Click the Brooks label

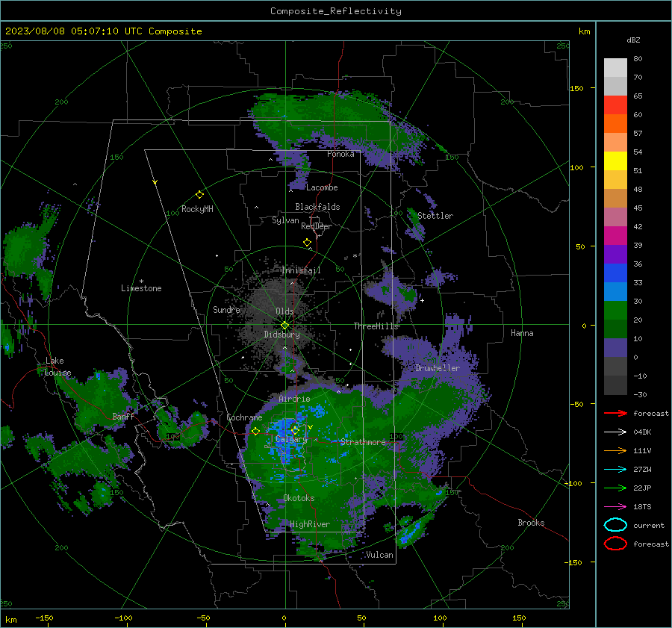(531, 523)
